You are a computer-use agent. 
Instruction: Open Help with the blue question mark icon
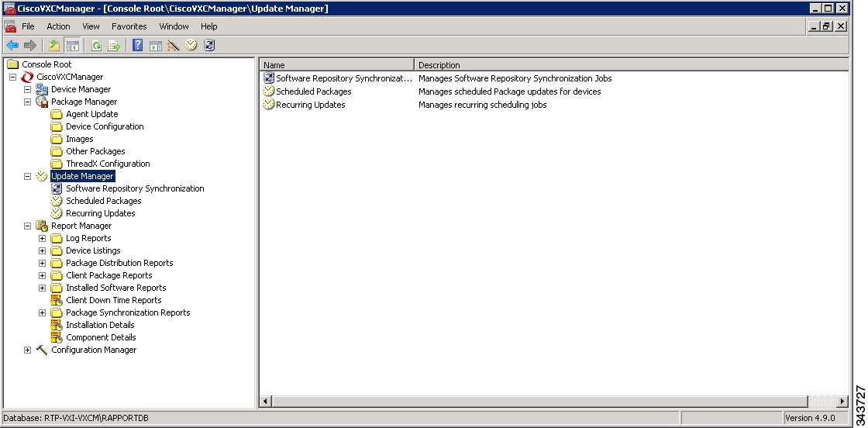(x=137, y=46)
